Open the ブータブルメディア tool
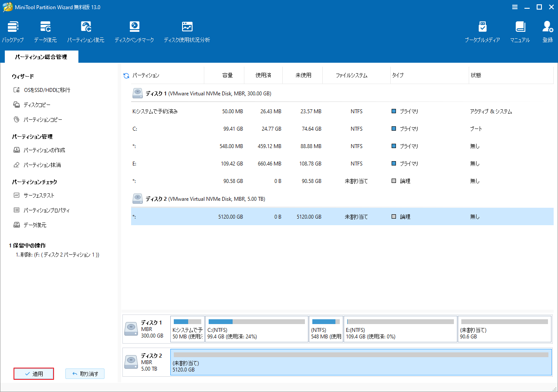558x392 pixels. [x=482, y=30]
